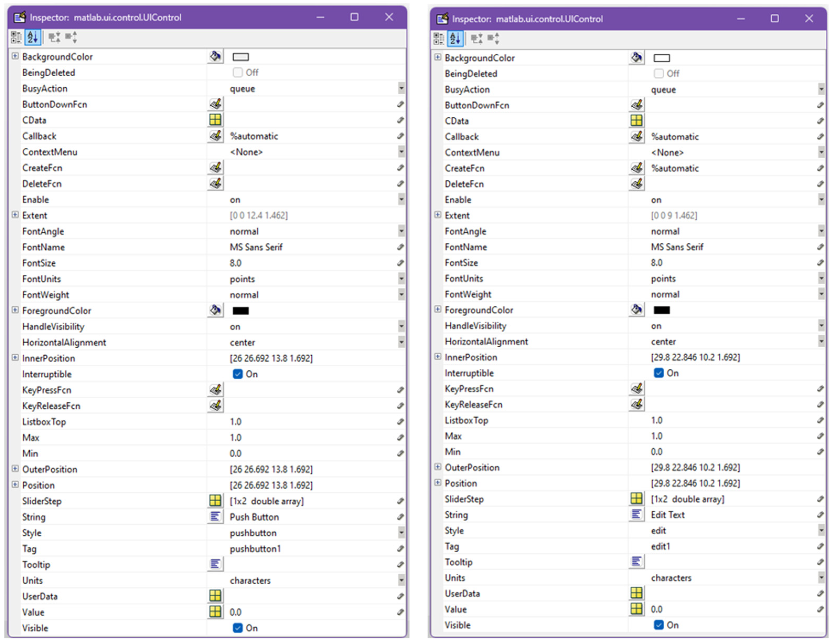Expand the Extent property in right inspector
Screen dimensions: 834x644
pos(438,215)
